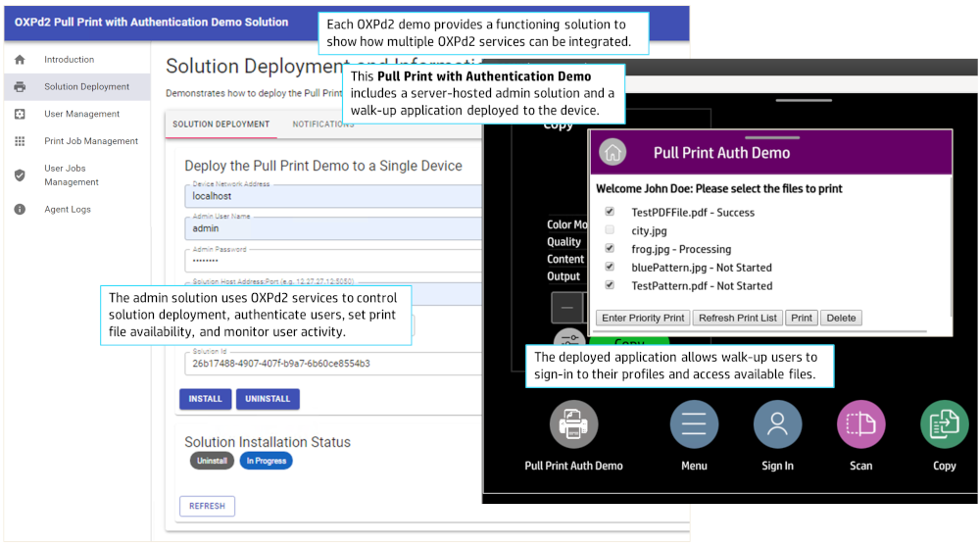Uncheck the bluePattern.jpg checkbox
The height and width of the screenshot is (545, 980).
[x=610, y=267]
